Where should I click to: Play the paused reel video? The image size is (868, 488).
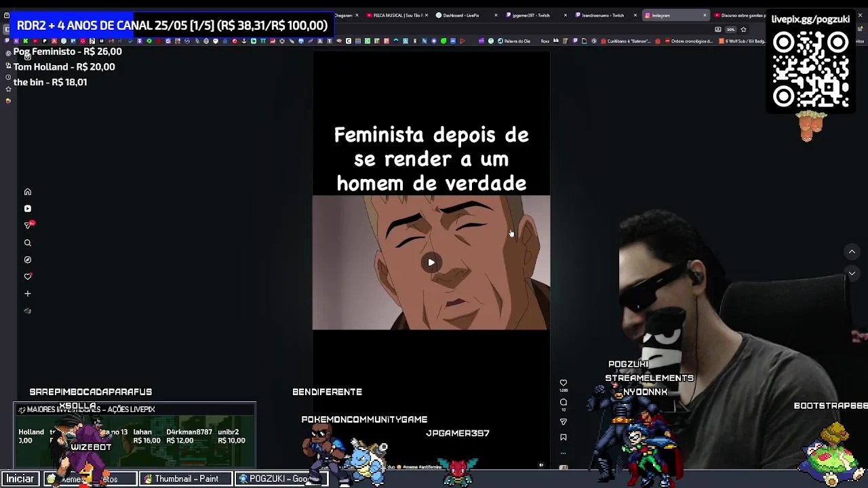click(431, 263)
